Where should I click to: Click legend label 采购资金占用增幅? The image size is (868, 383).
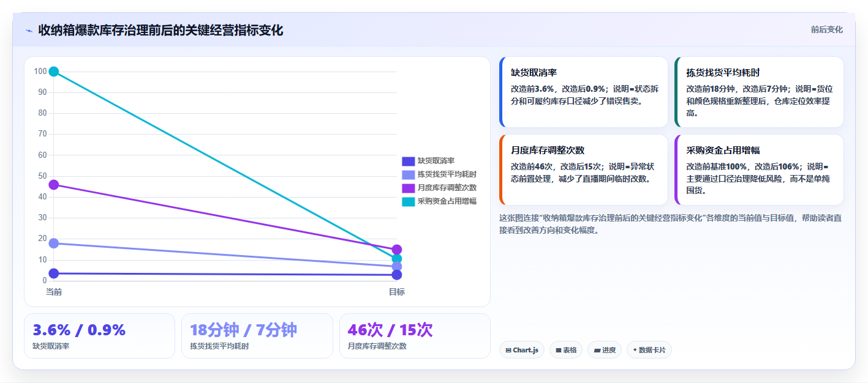point(447,201)
